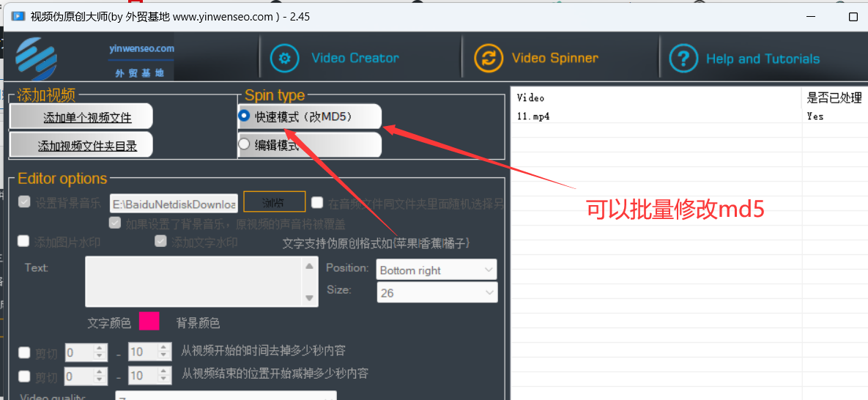Click the app icon in title bar

tap(18, 16)
